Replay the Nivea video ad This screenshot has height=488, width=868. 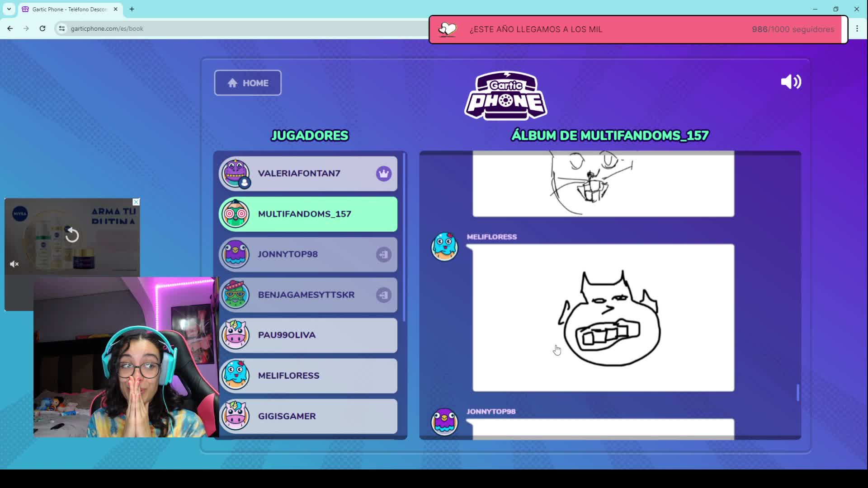click(72, 235)
